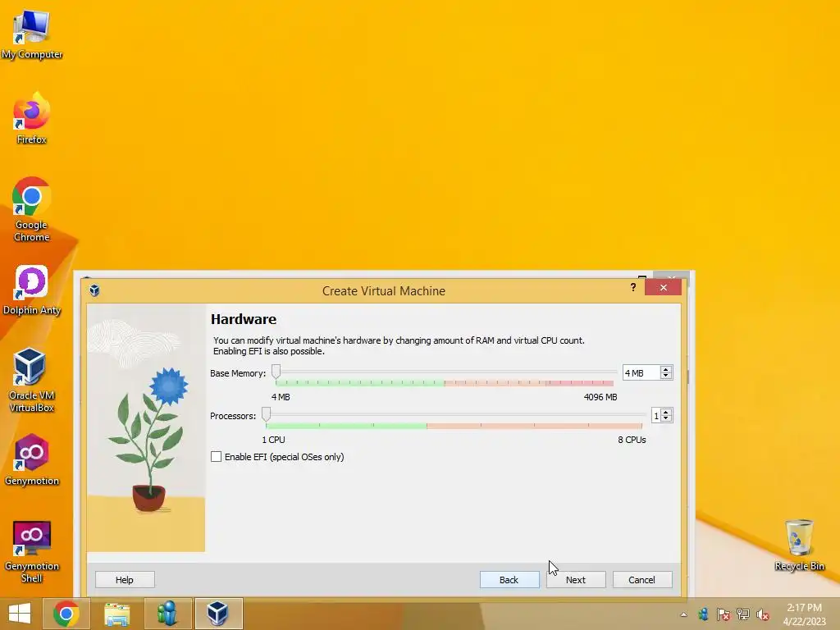Image resolution: width=840 pixels, height=630 pixels.
Task: Show hidden system tray icons
Action: 683,614
